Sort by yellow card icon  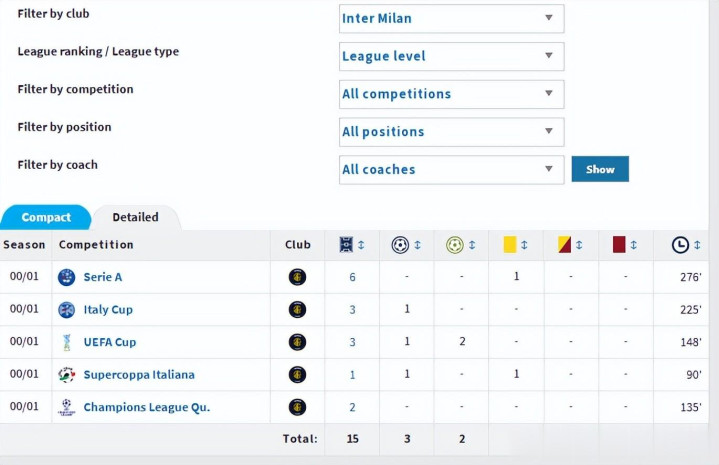tap(509, 244)
